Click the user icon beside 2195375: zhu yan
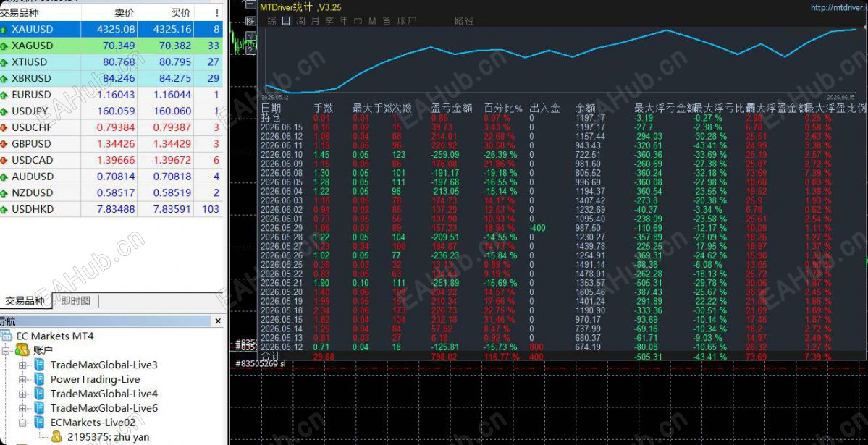The image size is (868, 445). click(56, 437)
